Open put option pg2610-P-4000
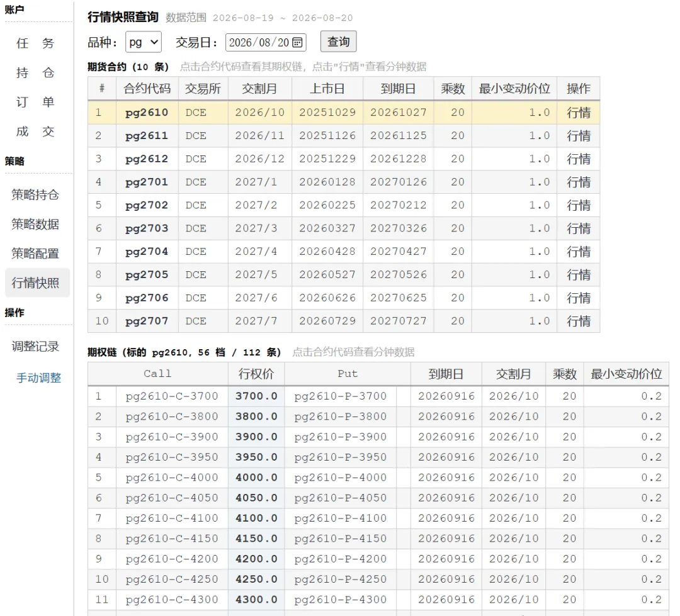Viewport: 680px width, 616px height. click(341, 478)
